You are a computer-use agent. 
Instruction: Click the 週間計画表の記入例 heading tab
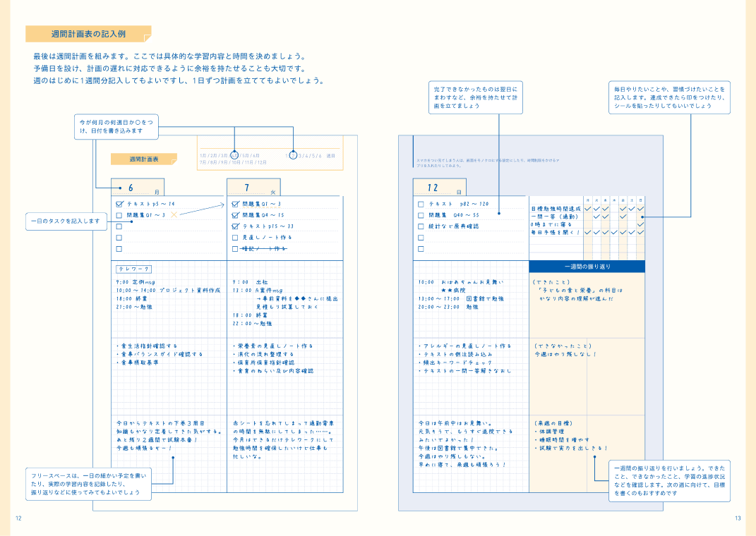tap(88, 34)
